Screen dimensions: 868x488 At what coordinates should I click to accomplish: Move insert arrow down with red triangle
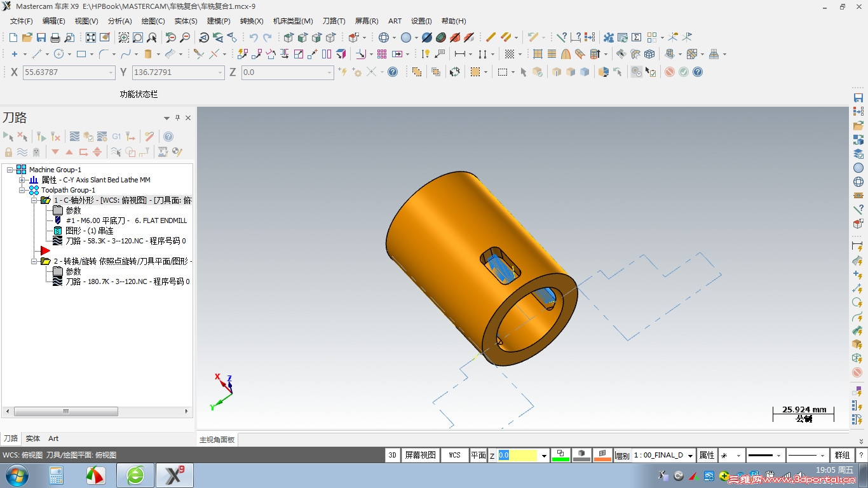point(55,152)
